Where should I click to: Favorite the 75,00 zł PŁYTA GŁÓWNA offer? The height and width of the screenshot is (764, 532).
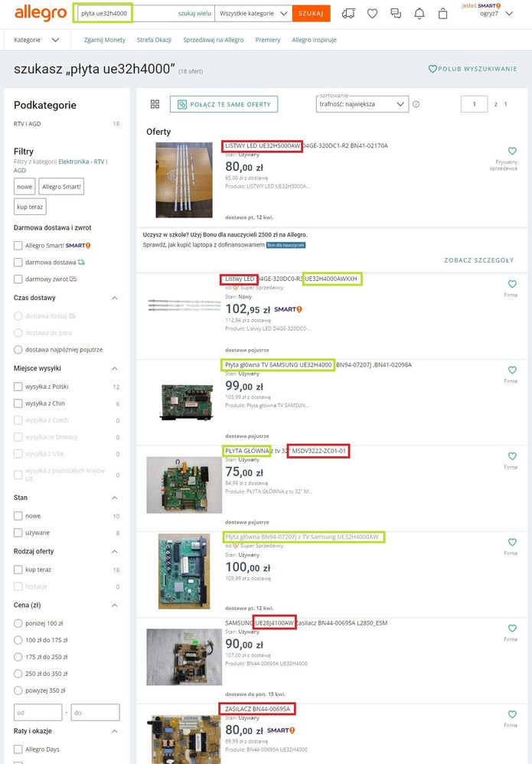[512, 455]
